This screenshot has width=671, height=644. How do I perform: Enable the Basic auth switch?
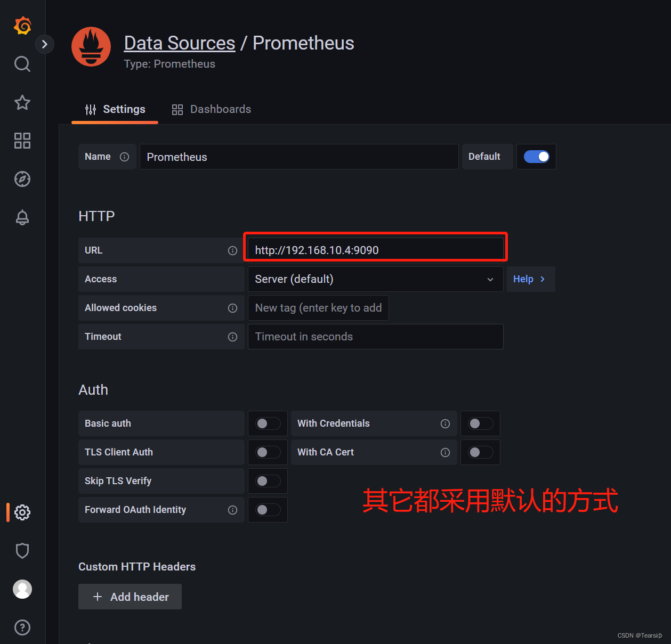tap(268, 423)
